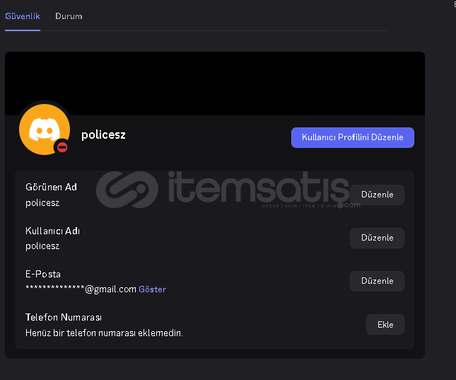Click the Telefon Numarası label
The height and width of the screenshot is (380, 456).
pyautogui.click(x=63, y=317)
